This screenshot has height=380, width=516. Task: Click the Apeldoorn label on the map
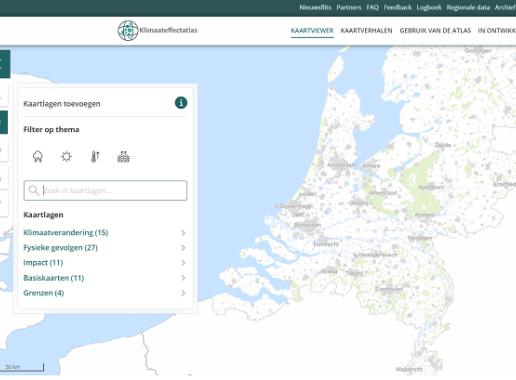(431, 187)
